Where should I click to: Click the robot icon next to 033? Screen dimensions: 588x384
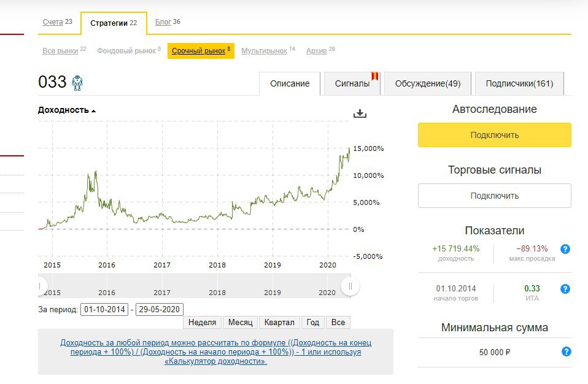(77, 83)
